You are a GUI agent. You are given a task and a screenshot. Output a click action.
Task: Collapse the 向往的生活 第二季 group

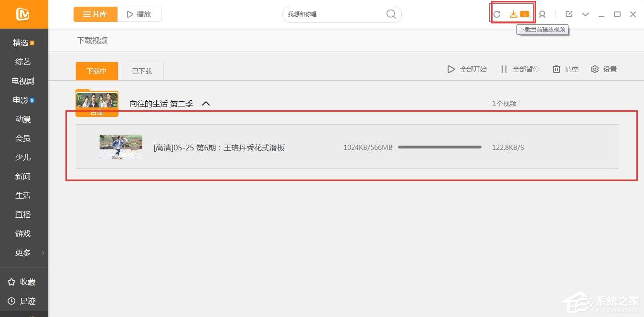pos(205,103)
